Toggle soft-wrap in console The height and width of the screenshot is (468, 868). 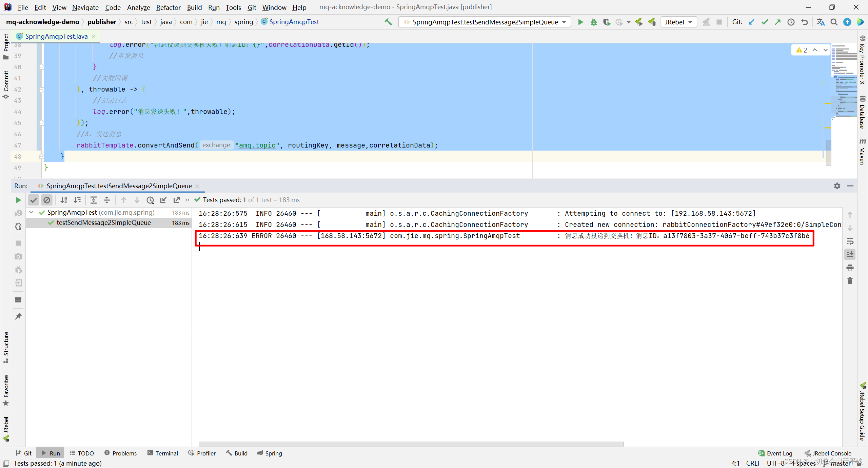(x=850, y=241)
